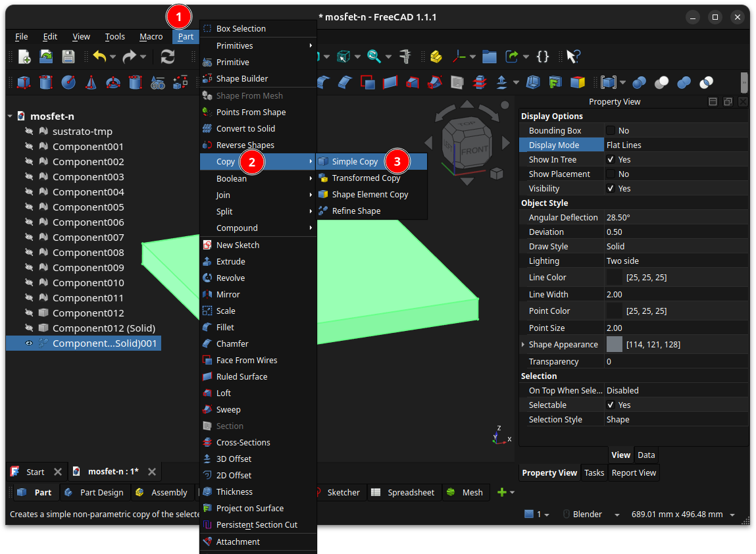
Task: Click the curly braces variable set icon
Action: click(x=543, y=57)
